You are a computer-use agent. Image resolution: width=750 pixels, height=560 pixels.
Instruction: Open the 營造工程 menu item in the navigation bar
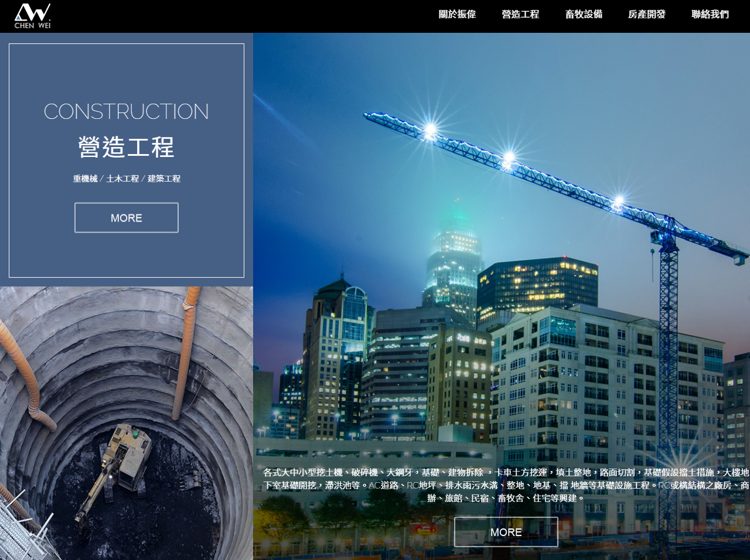click(x=520, y=14)
